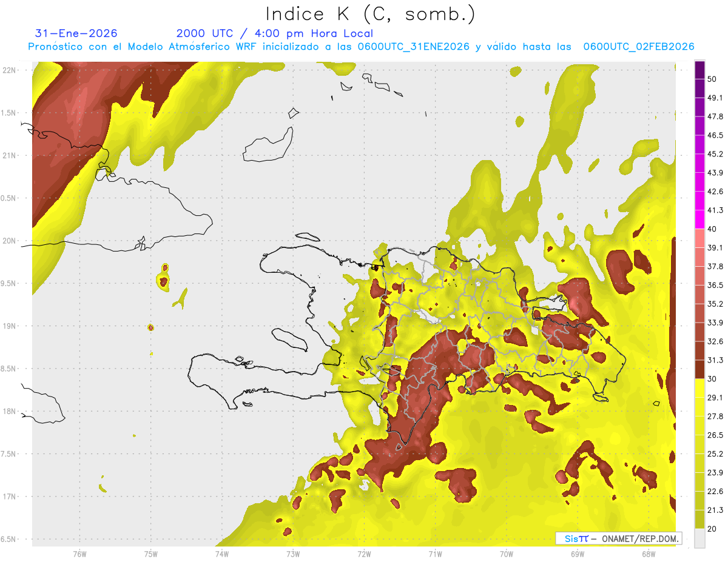Click the '21.3' colorbar label
Screen dimensions: 728x562
point(715,510)
